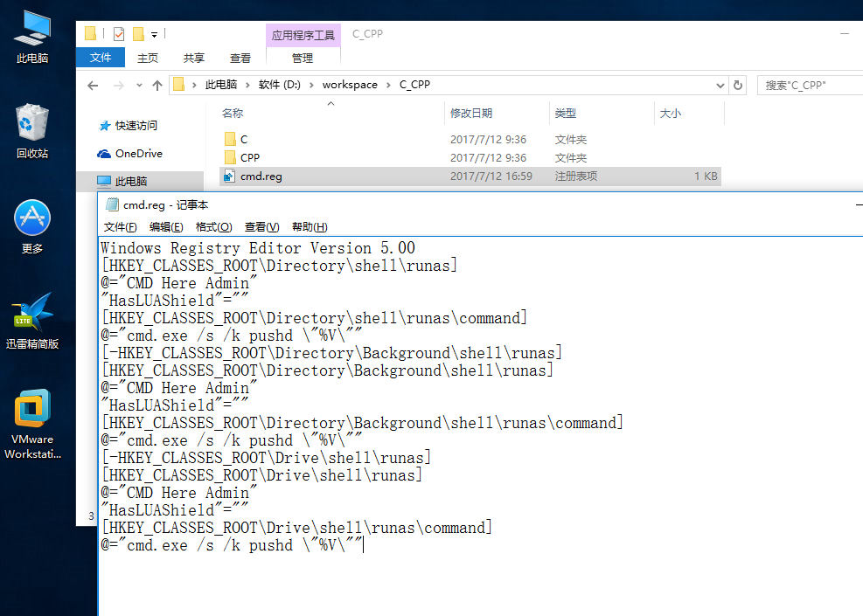Refresh the C_CPP folder view

[x=737, y=86]
